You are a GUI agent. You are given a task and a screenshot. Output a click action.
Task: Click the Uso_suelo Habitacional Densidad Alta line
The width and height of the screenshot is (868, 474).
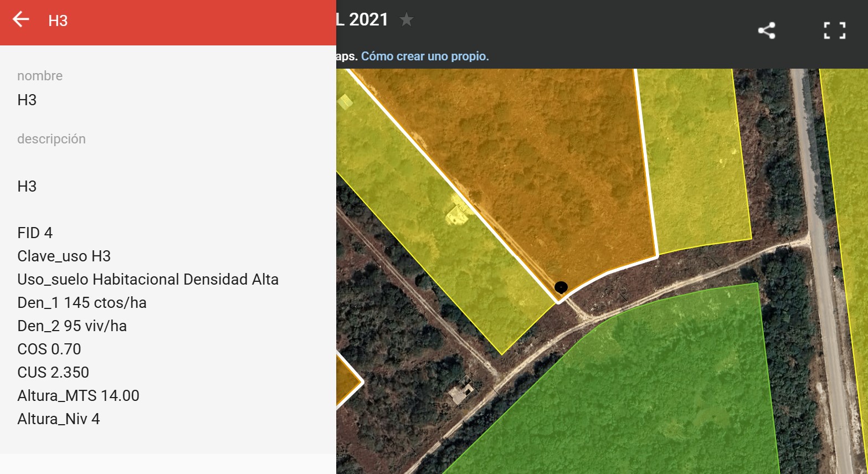[x=148, y=280]
